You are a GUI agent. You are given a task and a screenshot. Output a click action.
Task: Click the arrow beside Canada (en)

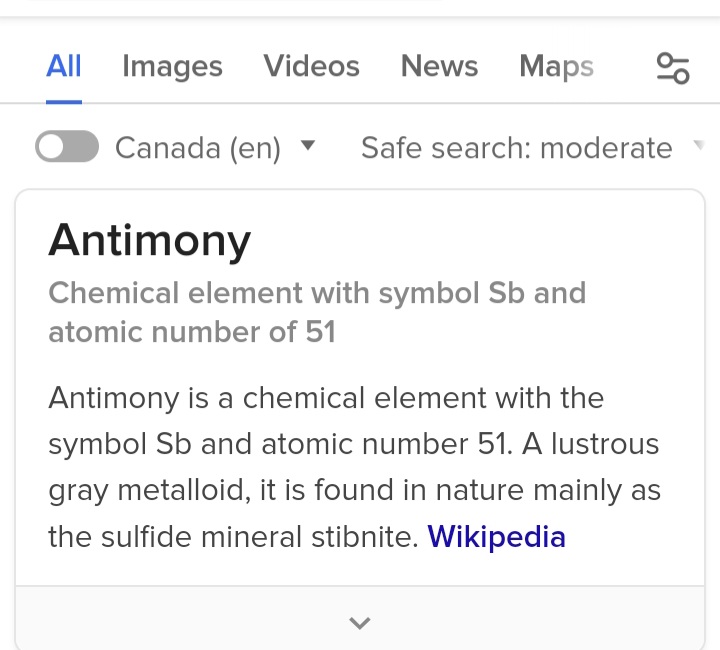click(x=308, y=146)
